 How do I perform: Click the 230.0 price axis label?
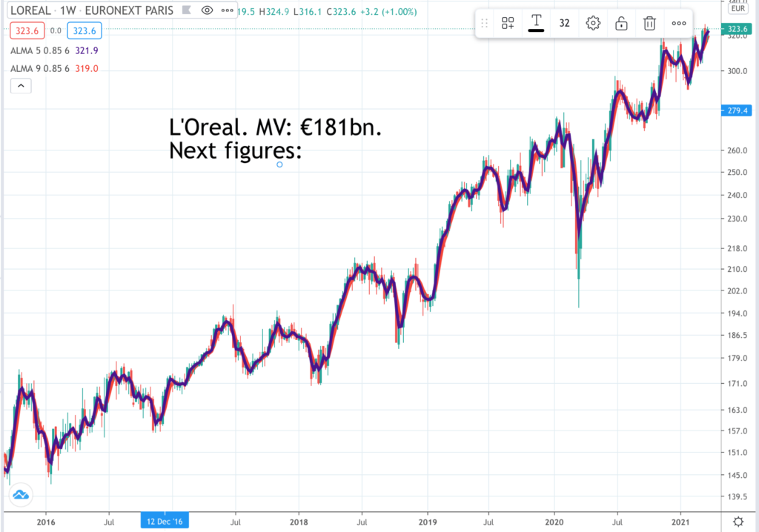coord(738,219)
